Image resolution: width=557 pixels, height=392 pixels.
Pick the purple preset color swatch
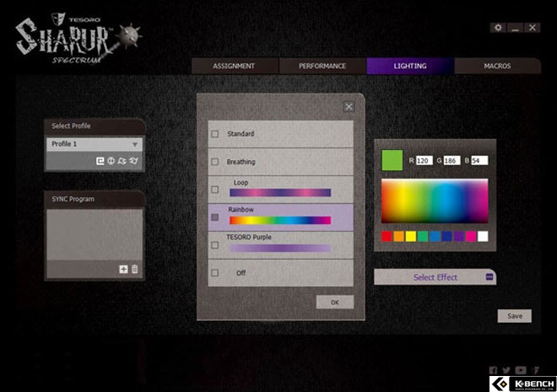coord(459,236)
